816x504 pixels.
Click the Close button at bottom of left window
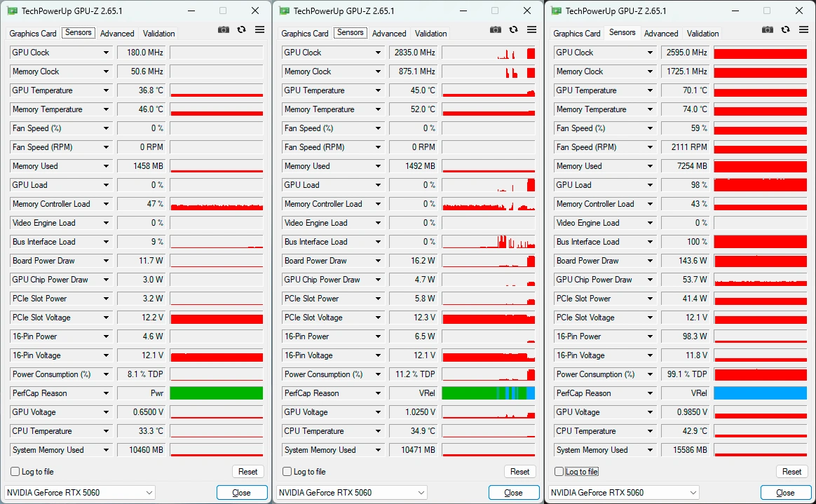241,493
